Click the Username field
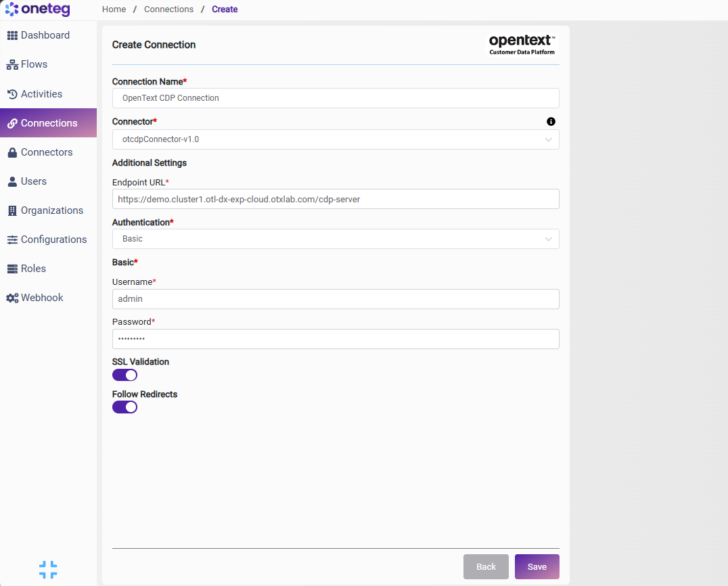 click(x=336, y=299)
